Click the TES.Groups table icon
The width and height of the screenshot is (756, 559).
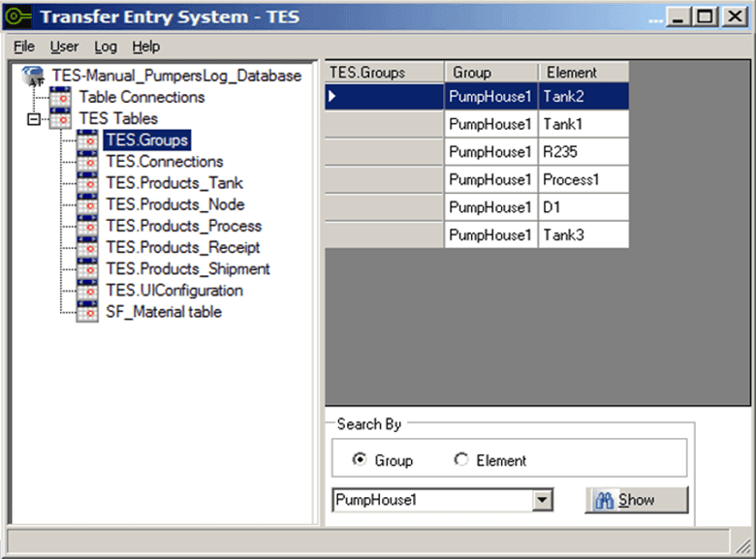click(87, 140)
